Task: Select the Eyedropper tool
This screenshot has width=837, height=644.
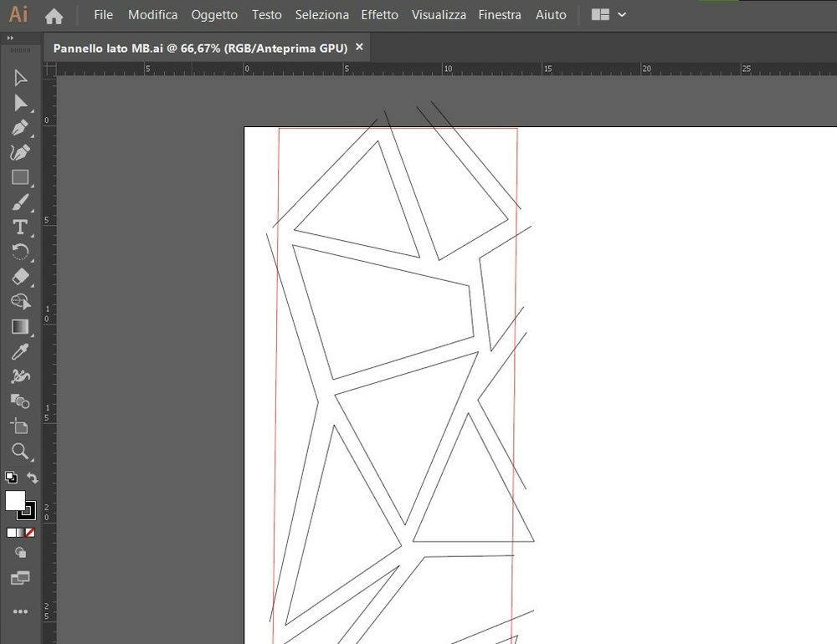Action: (20, 351)
